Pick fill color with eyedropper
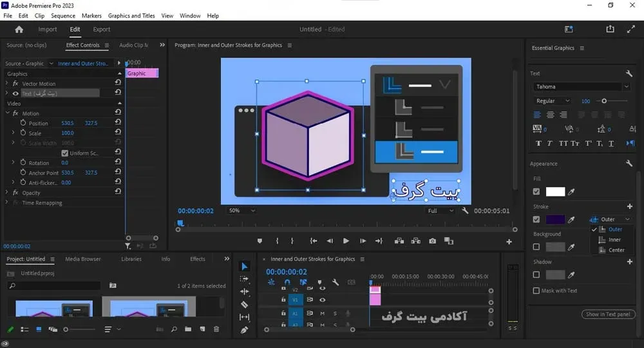 [571, 191]
